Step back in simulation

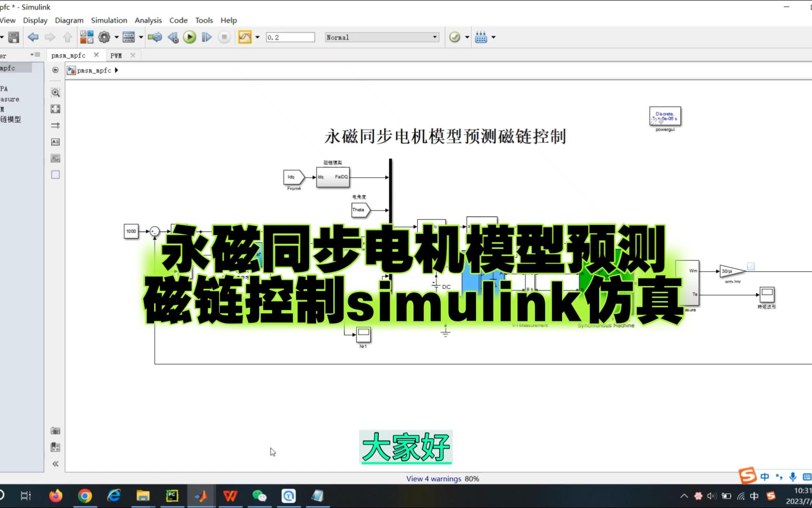173,37
